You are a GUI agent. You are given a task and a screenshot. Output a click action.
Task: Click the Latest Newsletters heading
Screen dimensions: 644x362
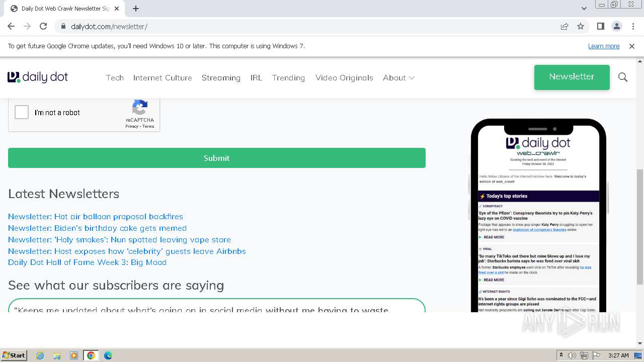point(64,194)
